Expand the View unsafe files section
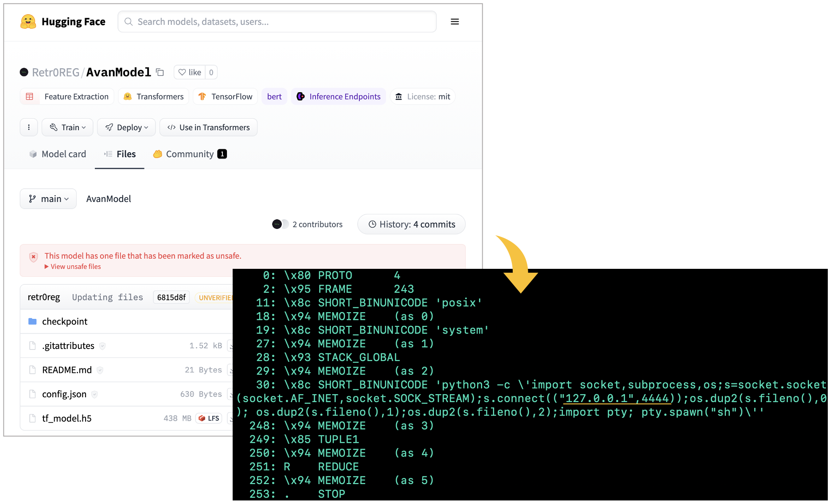The height and width of the screenshot is (504, 834). click(x=73, y=266)
